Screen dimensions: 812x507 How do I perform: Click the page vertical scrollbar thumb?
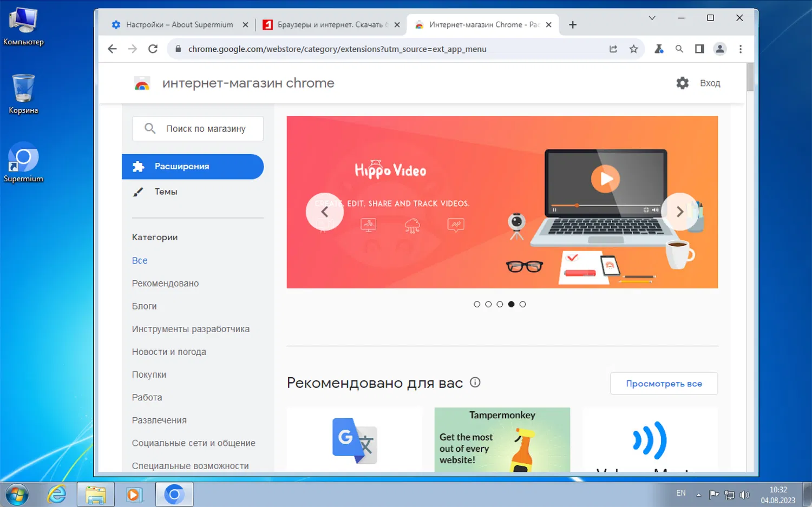pyautogui.click(x=750, y=77)
